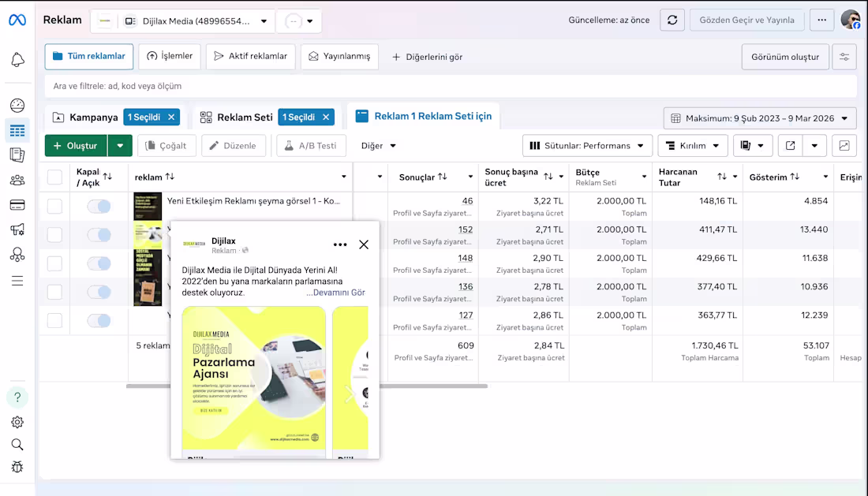This screenshot has width=868, height=496.
Task: Open the date range Maksimum dropdown
Action: click(x=759, y=117)
